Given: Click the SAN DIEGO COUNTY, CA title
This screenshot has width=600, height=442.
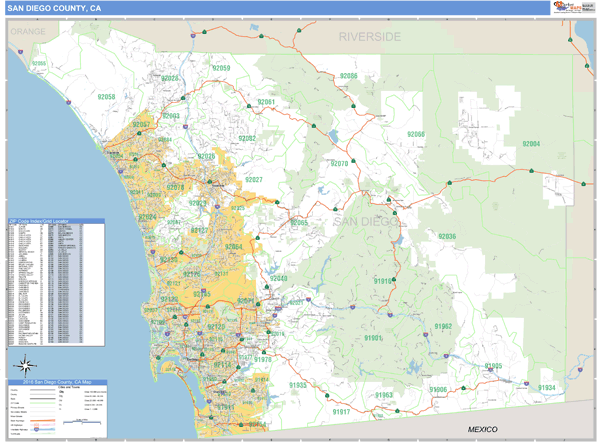Looking at the screenshot, I should click(54, 8).
